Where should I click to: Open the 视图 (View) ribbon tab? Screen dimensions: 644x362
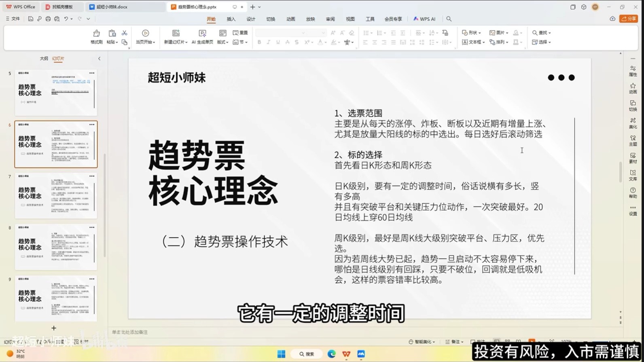(x=350, y=19)
